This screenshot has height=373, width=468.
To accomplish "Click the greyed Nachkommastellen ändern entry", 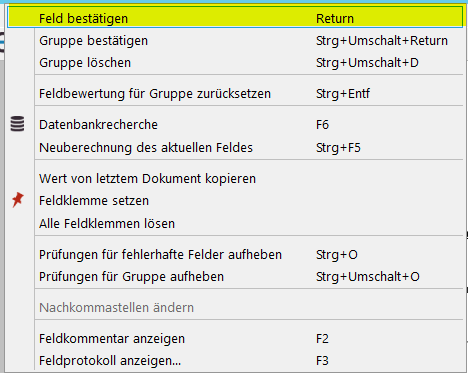I will [x=235, y=307].
